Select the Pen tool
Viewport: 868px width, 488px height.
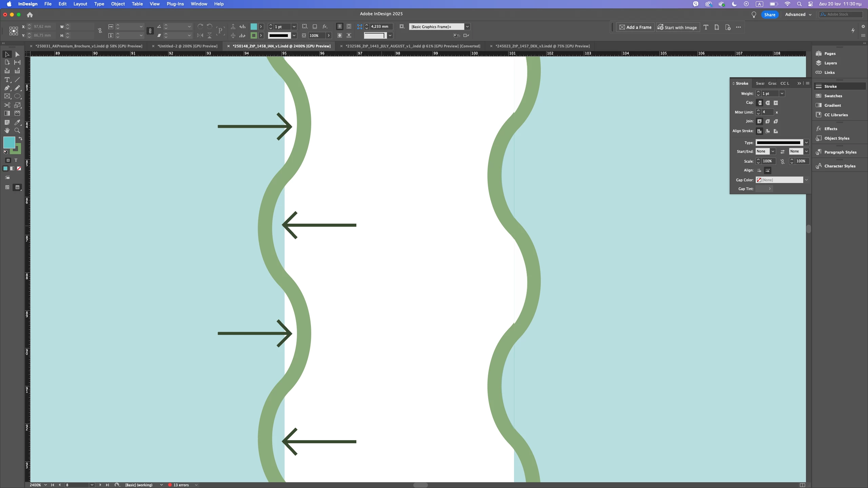coord(7,88)
